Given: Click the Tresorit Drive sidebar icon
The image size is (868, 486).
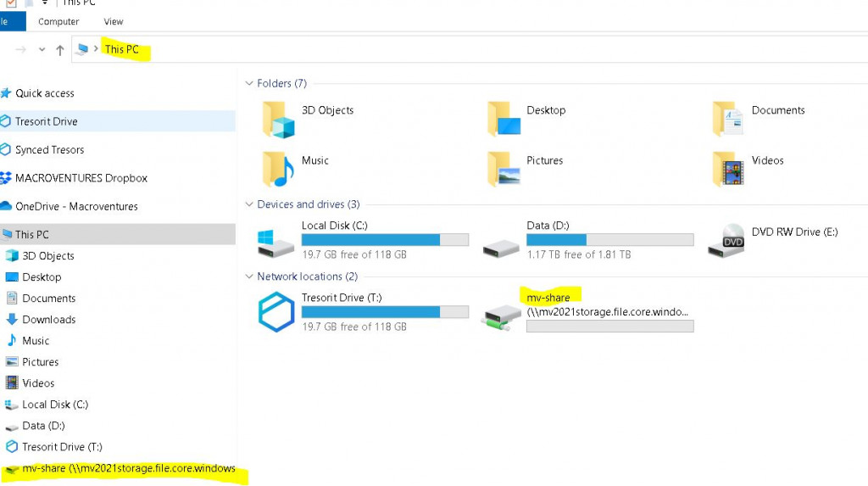Looking at the screenshot, I should 6,120.
